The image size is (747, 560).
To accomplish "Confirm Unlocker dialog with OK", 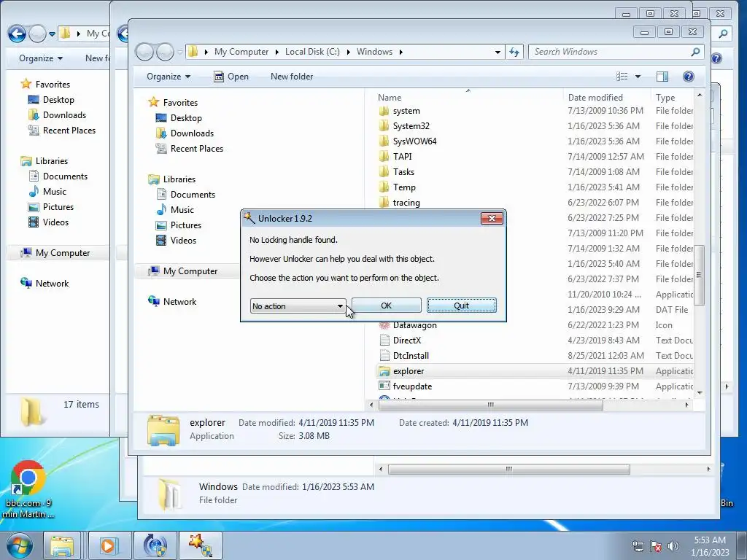I will (387, 306).
